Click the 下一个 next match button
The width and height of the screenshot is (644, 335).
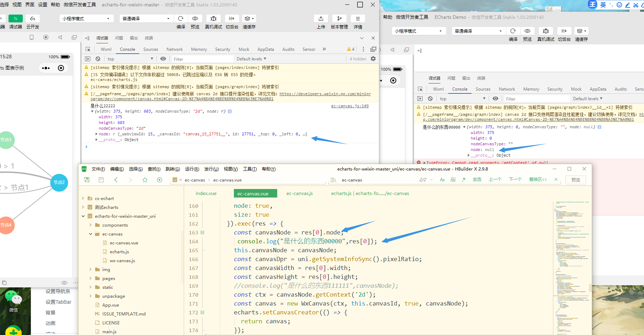pyautogui.click(x=515, y=180)
